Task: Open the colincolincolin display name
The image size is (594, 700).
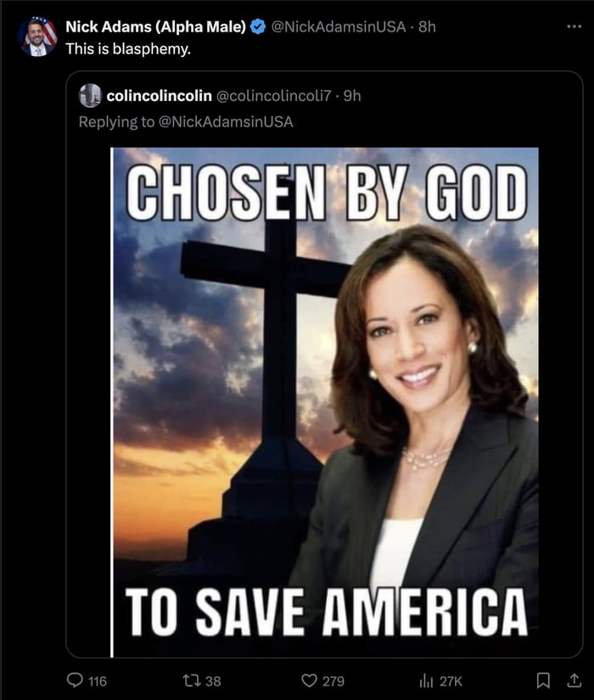Action: point(159,96)
